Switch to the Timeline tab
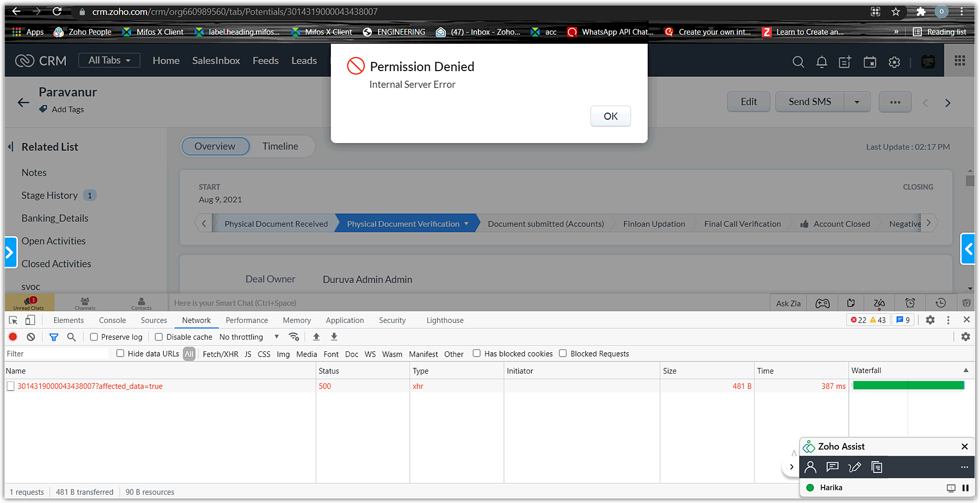 pyautogui.click(x=280, y=146)
